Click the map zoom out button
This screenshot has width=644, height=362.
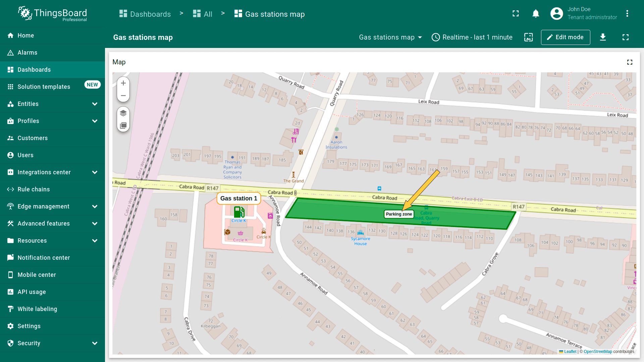pos(123,96)
